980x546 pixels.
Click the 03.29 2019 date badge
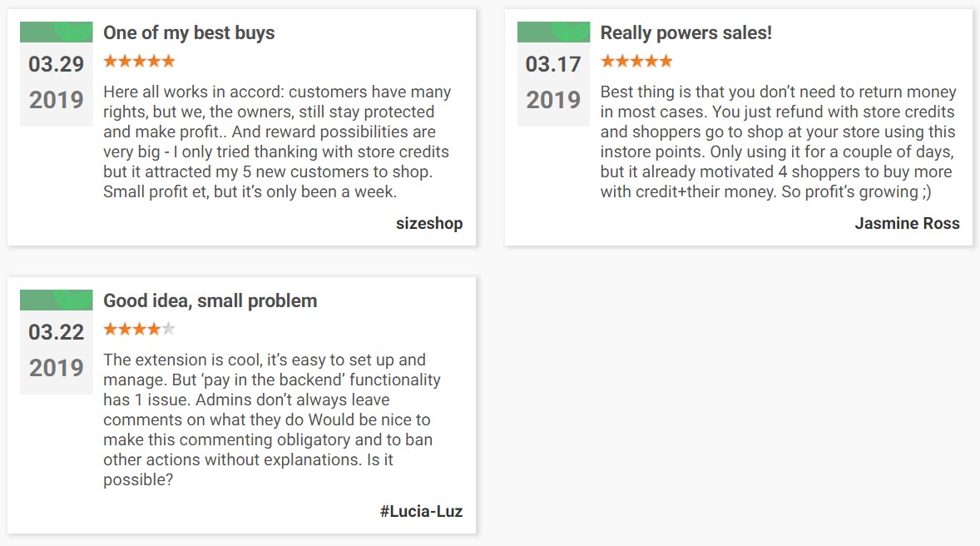coord(56,82)
